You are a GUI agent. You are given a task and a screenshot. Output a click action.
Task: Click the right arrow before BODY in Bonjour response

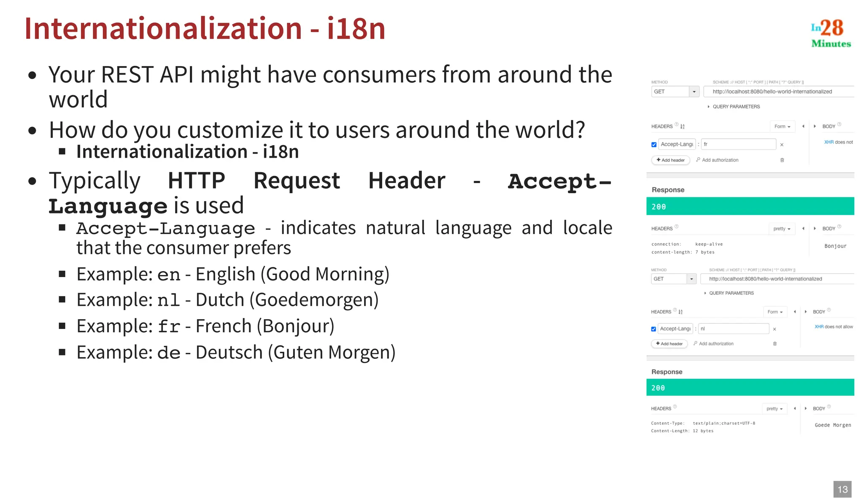pos(815,229)
